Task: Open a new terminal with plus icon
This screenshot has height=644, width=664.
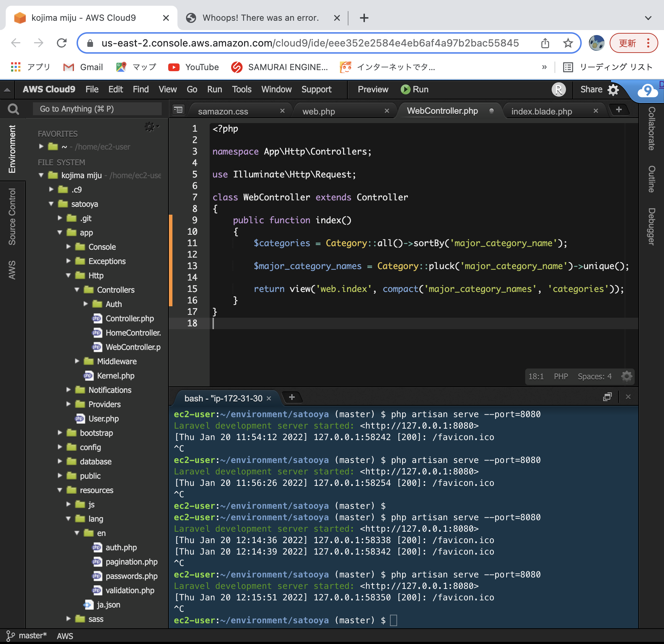Action: click(x=293, y=397)
